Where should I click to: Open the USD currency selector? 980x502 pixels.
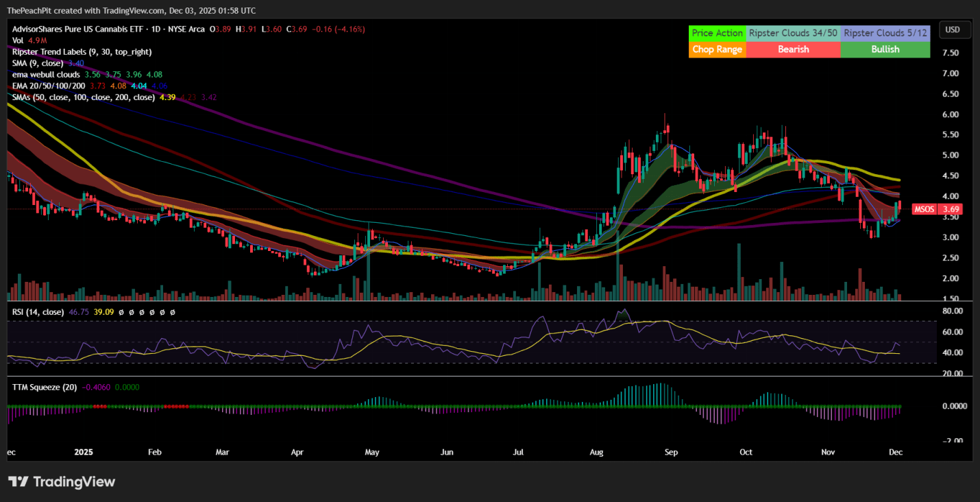point(953,29)
